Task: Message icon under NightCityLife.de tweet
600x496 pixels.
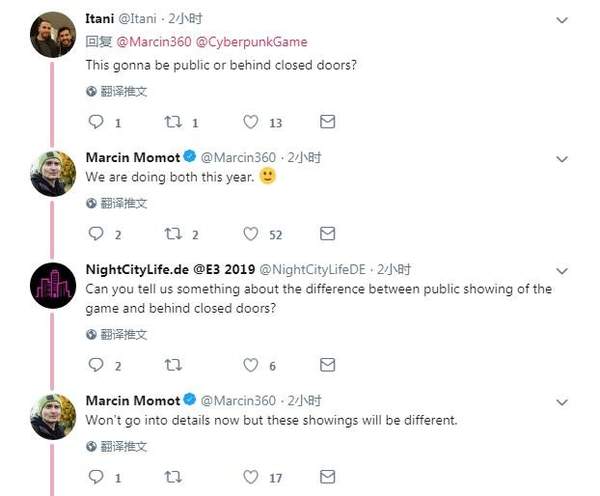Action: coord(327,365)
